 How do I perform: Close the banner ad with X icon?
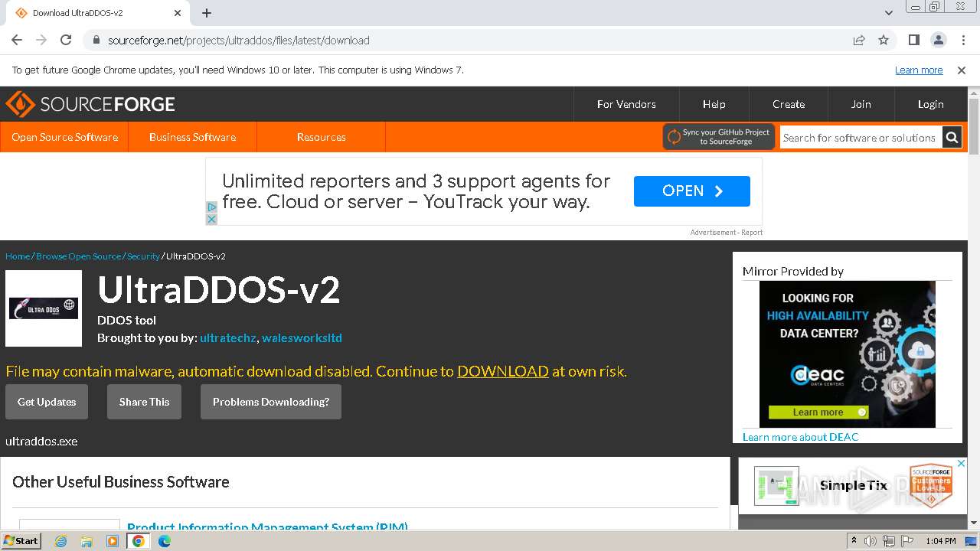coord(211,219)
